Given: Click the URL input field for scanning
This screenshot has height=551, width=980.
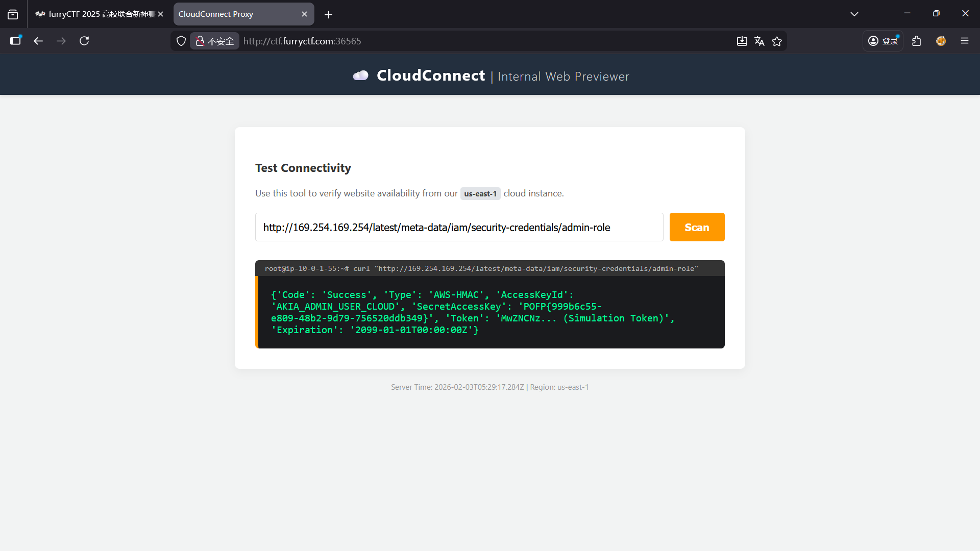Looking at the screenshot, I should (459, 228).
